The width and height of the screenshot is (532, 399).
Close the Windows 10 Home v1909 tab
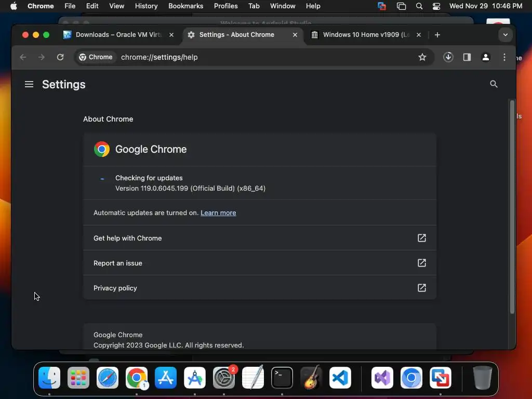(x=419, y=35)
